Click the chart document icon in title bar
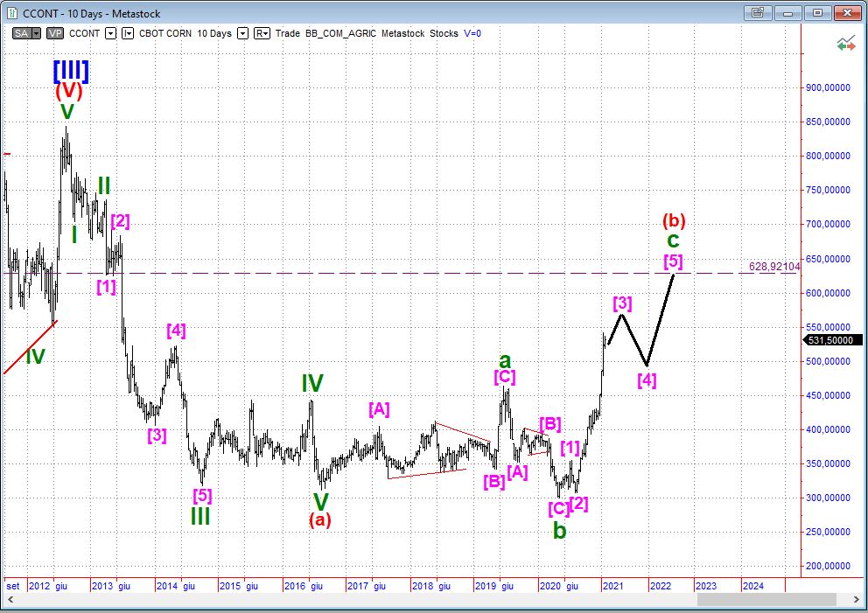868x613 pixels. pos(12,13)
